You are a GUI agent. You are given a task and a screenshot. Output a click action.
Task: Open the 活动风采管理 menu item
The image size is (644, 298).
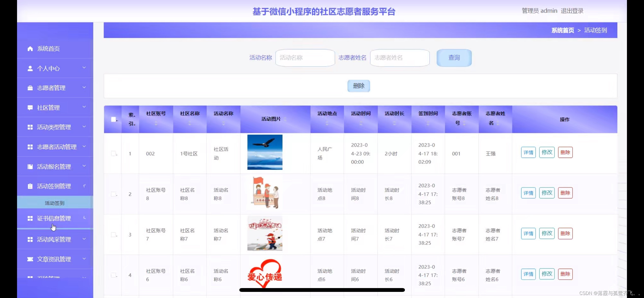[x=55, y=239]
